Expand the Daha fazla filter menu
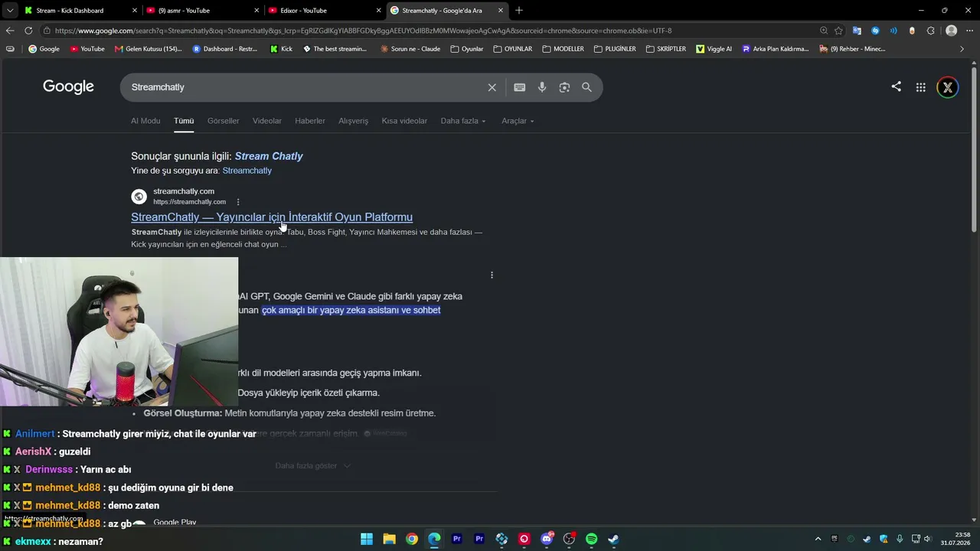980x551 pixels. tap(463, 121)
